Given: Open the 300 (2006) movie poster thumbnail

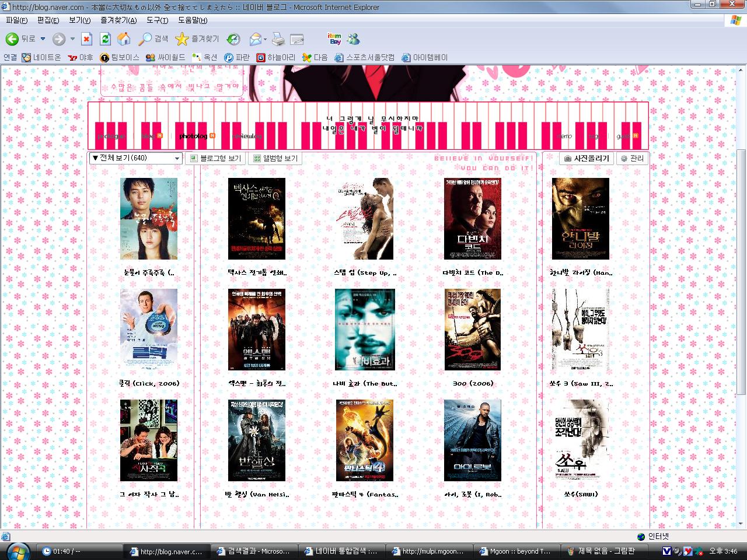Looking at the screenshot, I should pos(472,330).
